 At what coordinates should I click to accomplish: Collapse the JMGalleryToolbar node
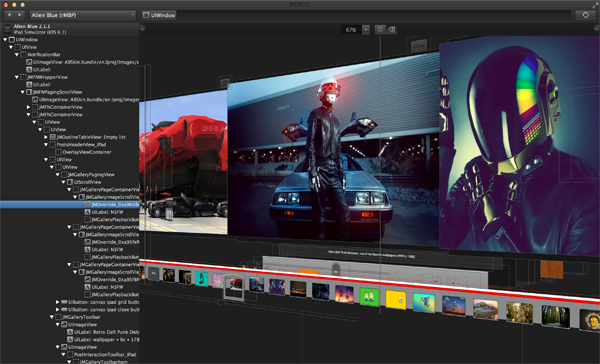(x=52, y=317)
